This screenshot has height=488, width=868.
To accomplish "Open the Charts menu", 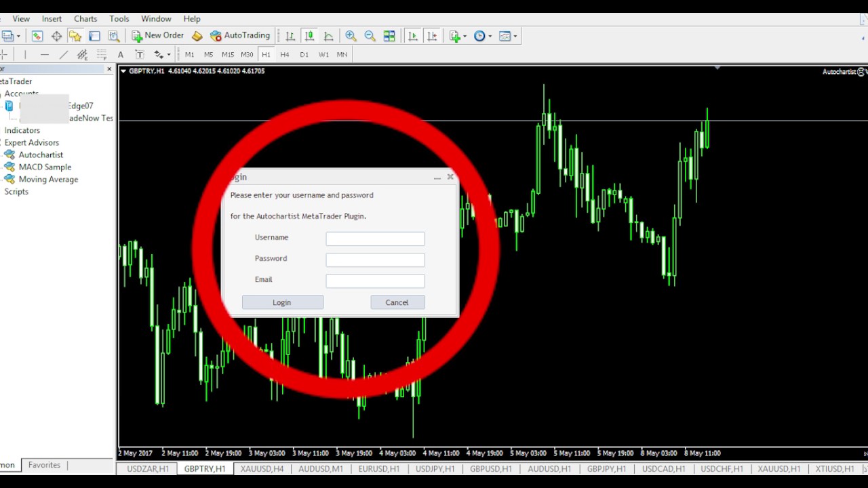I will coord(85,18).
